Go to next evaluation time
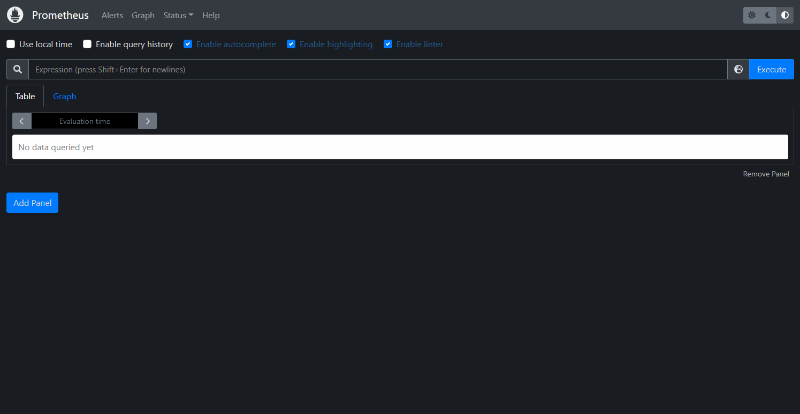The height and width of the screenshot is (414, 800). 147,121
